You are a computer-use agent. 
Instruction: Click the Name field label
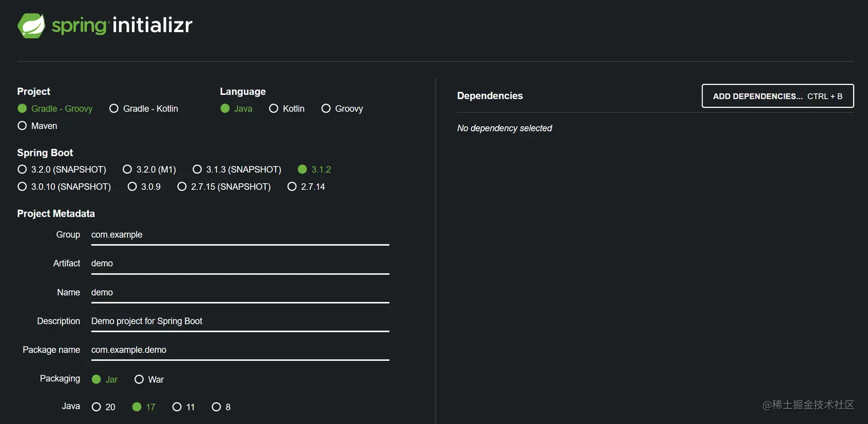click(x=68, y=292)
